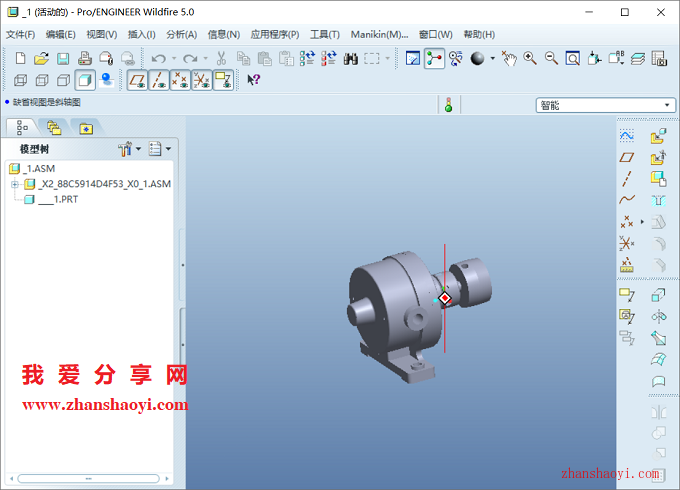This screenshot has height=490, width=680.
Task: Toggle datum points display
Action: (x=180, y=80)
